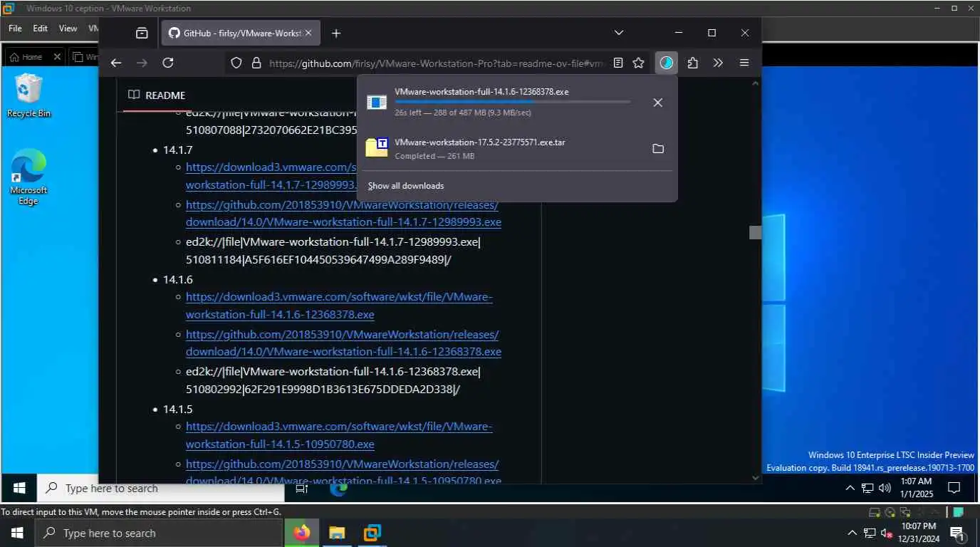
Task: Toggle Firefox reader view icon
Action: (618, 63)
